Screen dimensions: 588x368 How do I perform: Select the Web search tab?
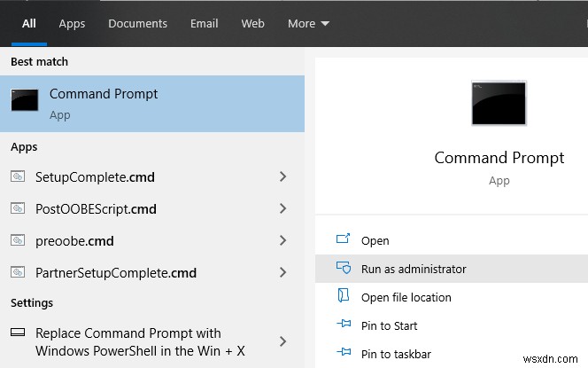click(x=252, y=24)
